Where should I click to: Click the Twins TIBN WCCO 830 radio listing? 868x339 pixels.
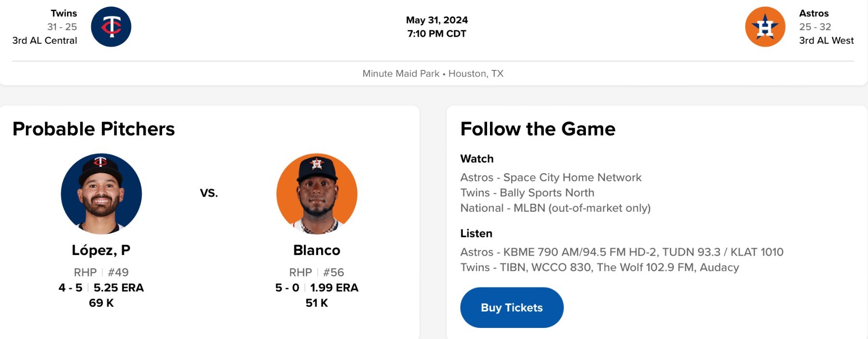tap(599, 268)
